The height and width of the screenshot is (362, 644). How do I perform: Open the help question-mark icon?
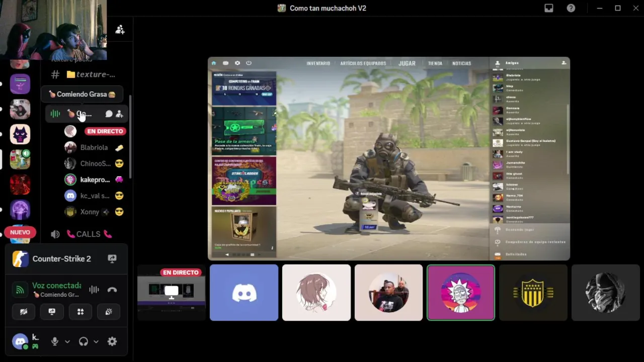571,8
